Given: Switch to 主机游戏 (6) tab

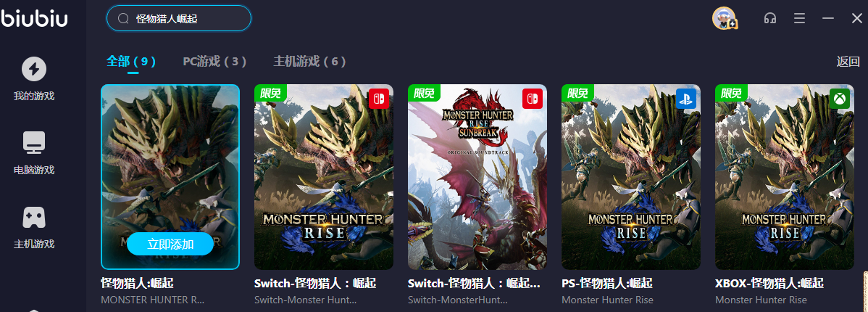Looking at the screenshot, I should (x=309, y=62).
